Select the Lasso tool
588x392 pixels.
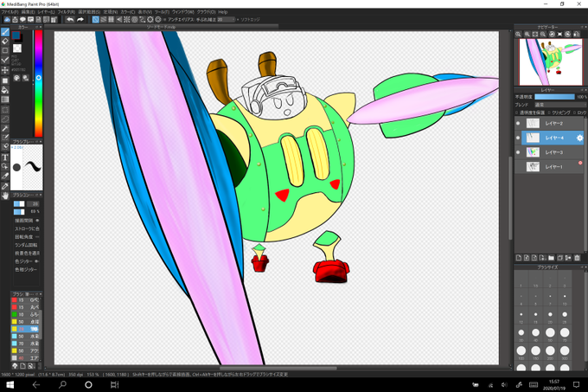(5, 119)
